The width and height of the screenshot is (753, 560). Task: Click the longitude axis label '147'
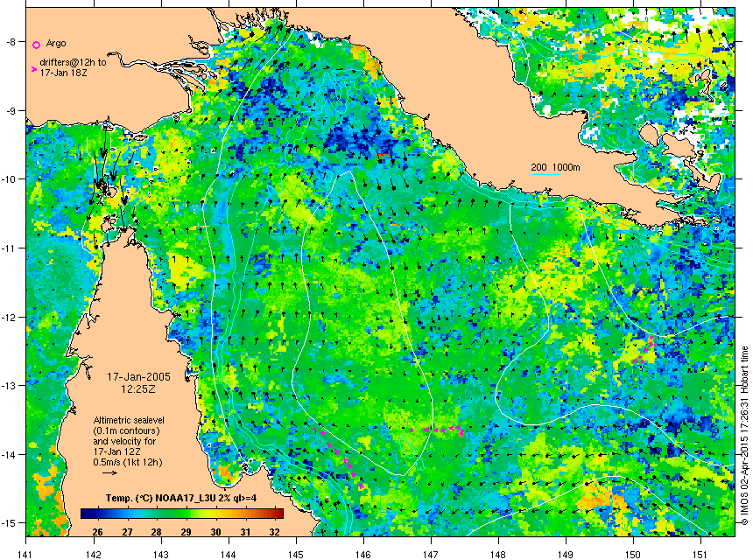click(x=431, y=555)
